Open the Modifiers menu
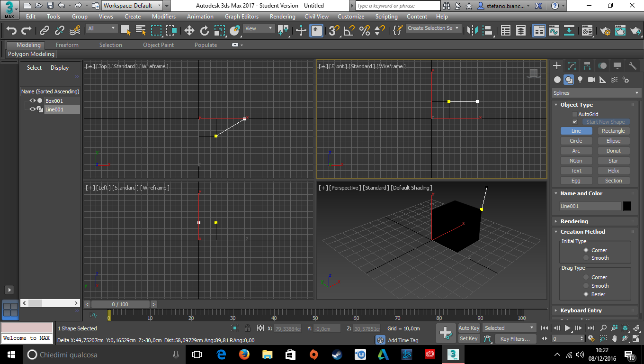 [x=164, y=17]
